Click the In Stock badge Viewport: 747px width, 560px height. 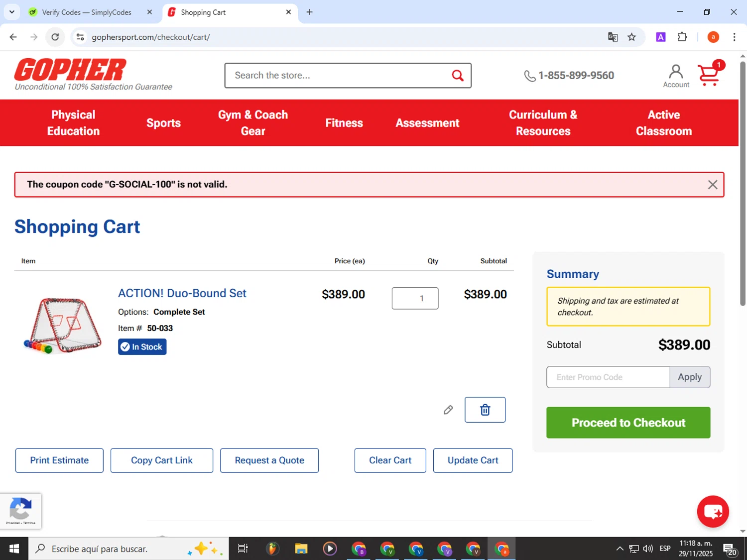pyautogui.click(x=142, y=347)
